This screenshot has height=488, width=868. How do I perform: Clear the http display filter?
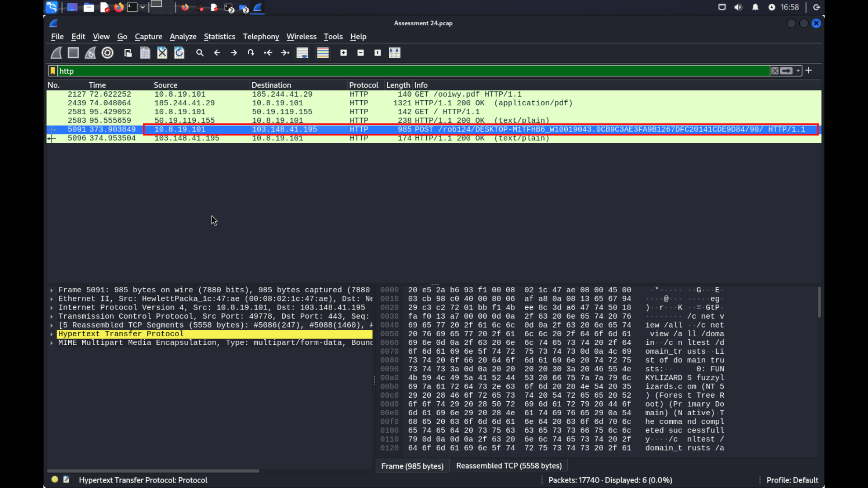[x=775, y=71]
